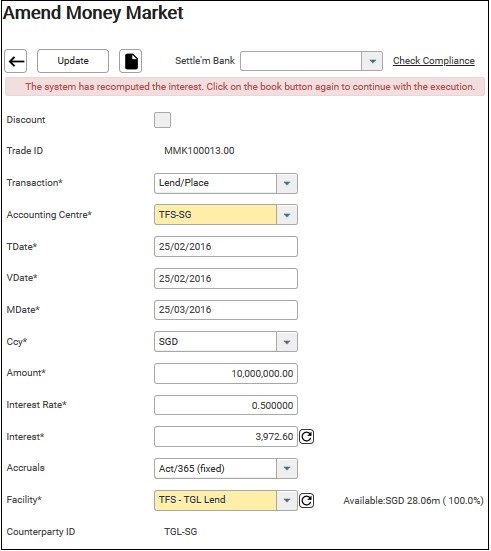Click the Settle'm Bank text box
Image resolution: width=491 pixels, height=551 pixels.
pyautogui.click(x=301, y=61)
